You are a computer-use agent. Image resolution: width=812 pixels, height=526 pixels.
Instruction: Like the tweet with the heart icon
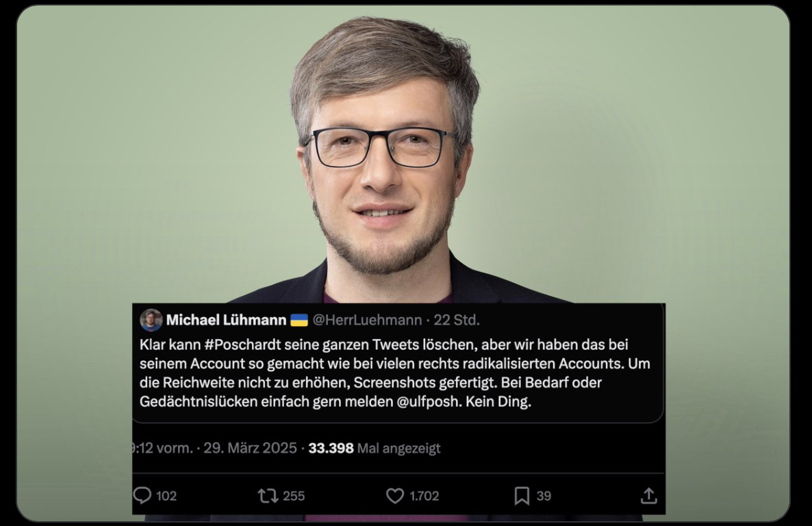[x=395, y=496]
